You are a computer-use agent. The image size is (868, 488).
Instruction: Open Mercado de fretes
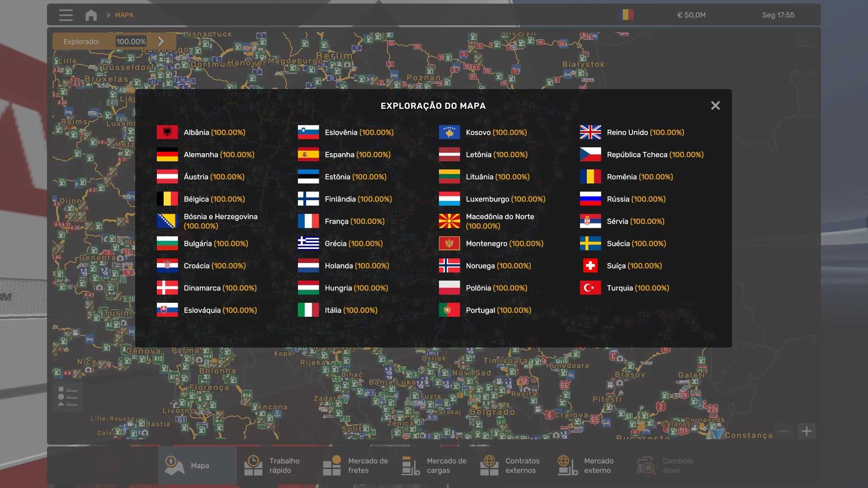(x=355, y=465)
